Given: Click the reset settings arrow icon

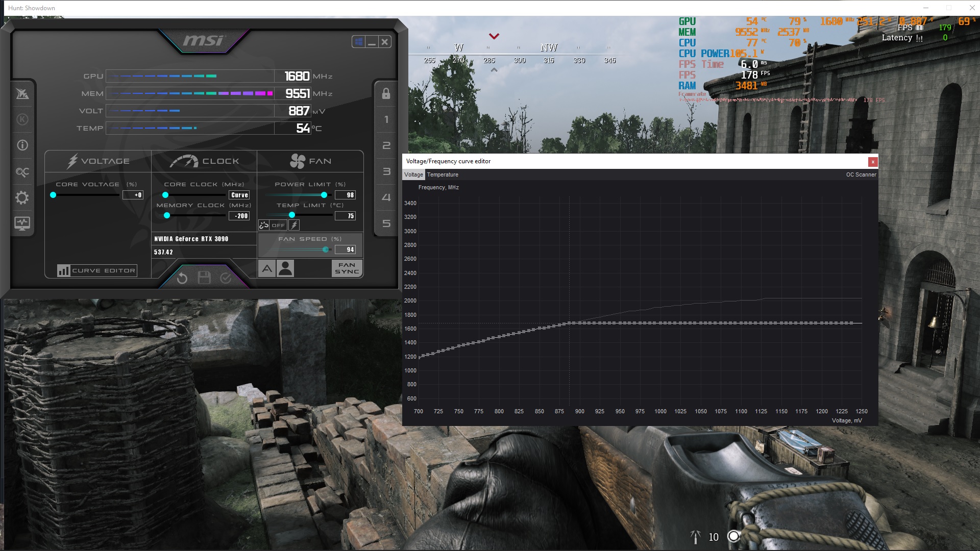Looking at the screenshot, I should tap(182, 278).
